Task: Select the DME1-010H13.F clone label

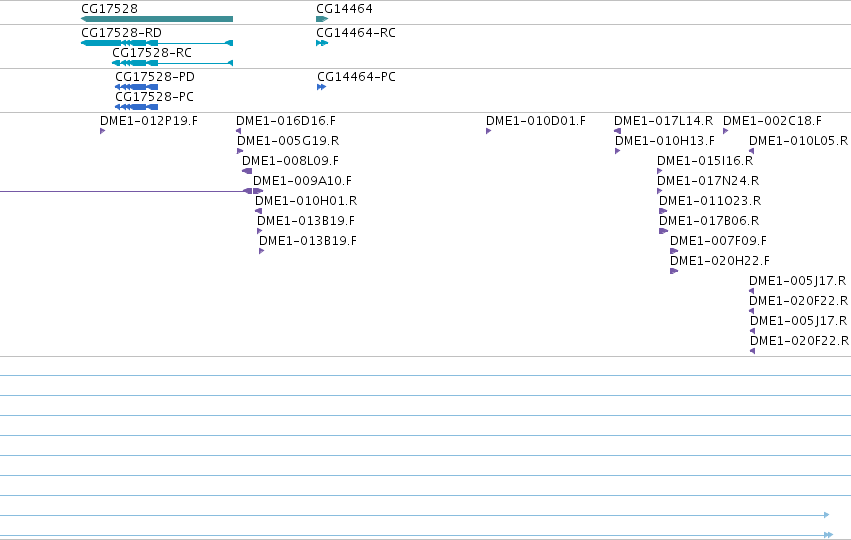Action: point(664,141)
